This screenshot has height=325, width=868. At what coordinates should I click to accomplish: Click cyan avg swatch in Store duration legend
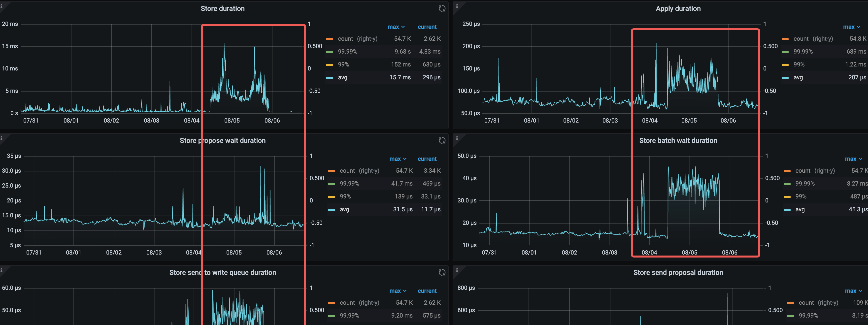tap(330, 78)
